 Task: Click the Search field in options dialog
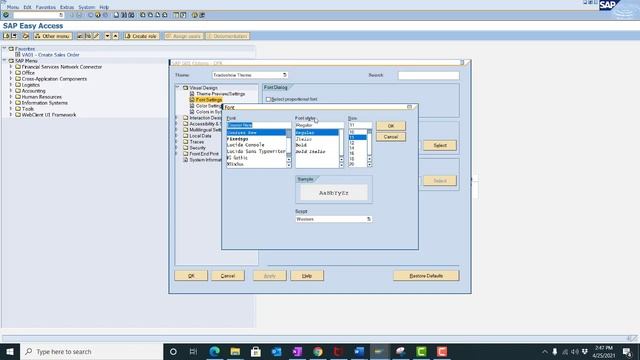[x=429, y=75]
